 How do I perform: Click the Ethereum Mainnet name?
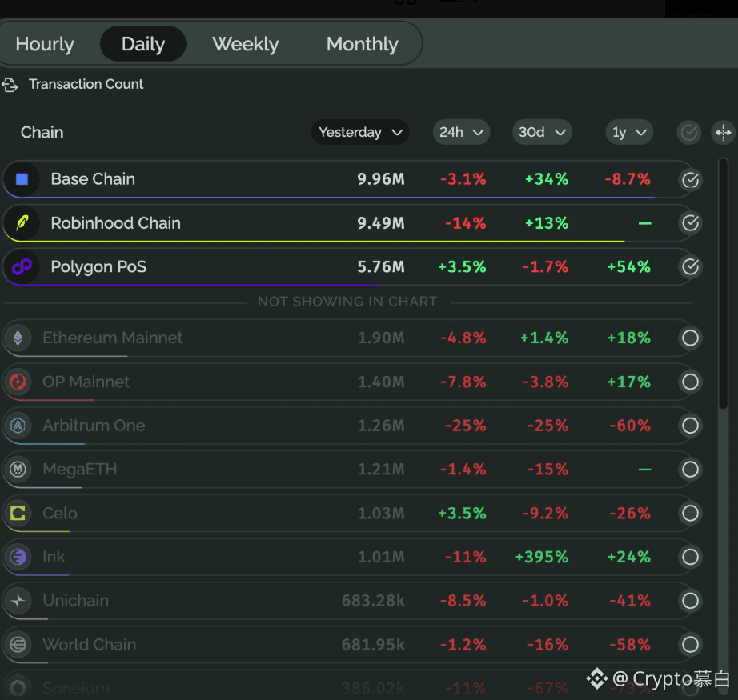click(x=113, y=338)
